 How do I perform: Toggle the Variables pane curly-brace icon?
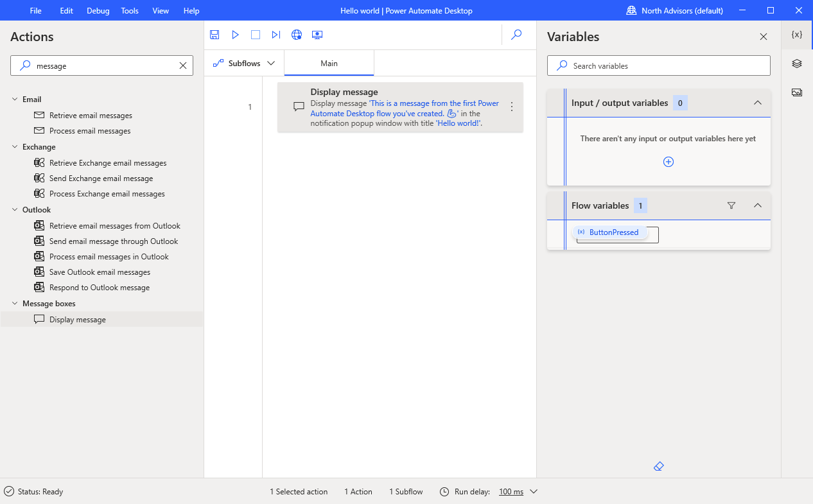pyautogui.click(x=797, y=35)
